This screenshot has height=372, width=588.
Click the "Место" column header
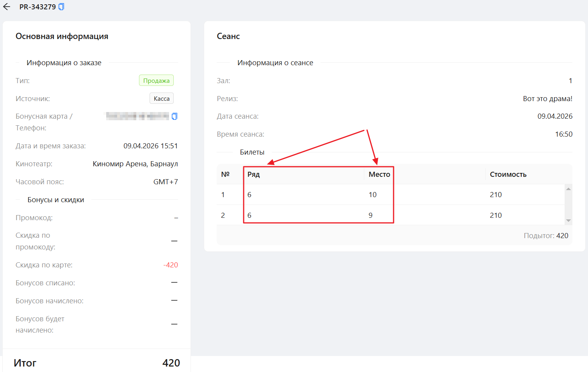379,174
